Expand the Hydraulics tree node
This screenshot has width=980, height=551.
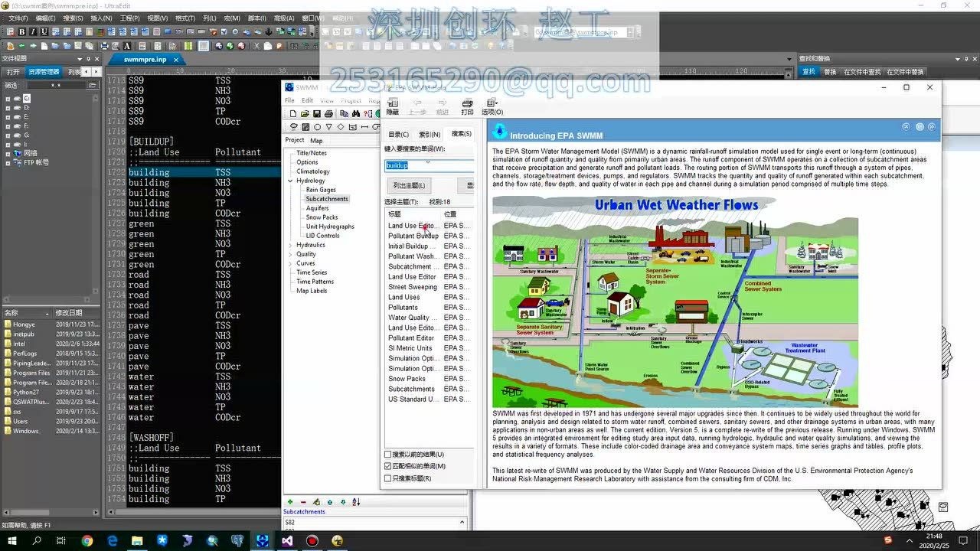pos(290,245)
